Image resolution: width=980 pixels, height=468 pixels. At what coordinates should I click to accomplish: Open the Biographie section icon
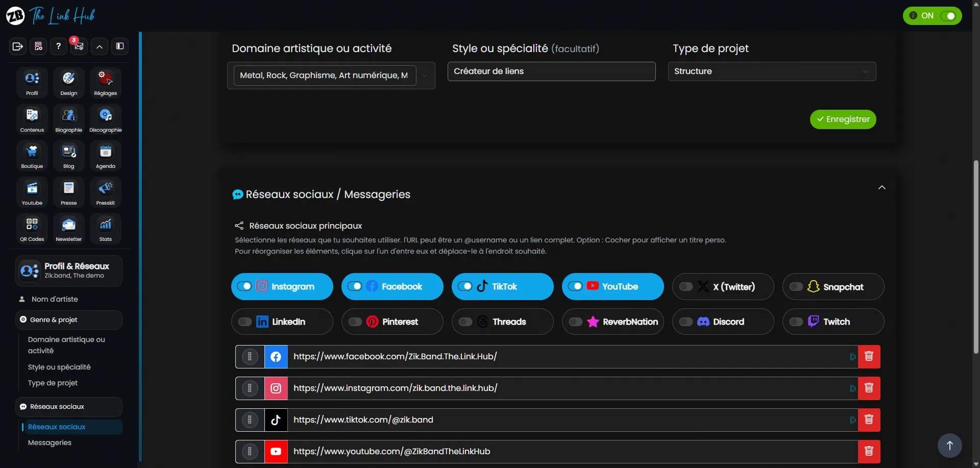click(69, 119)
